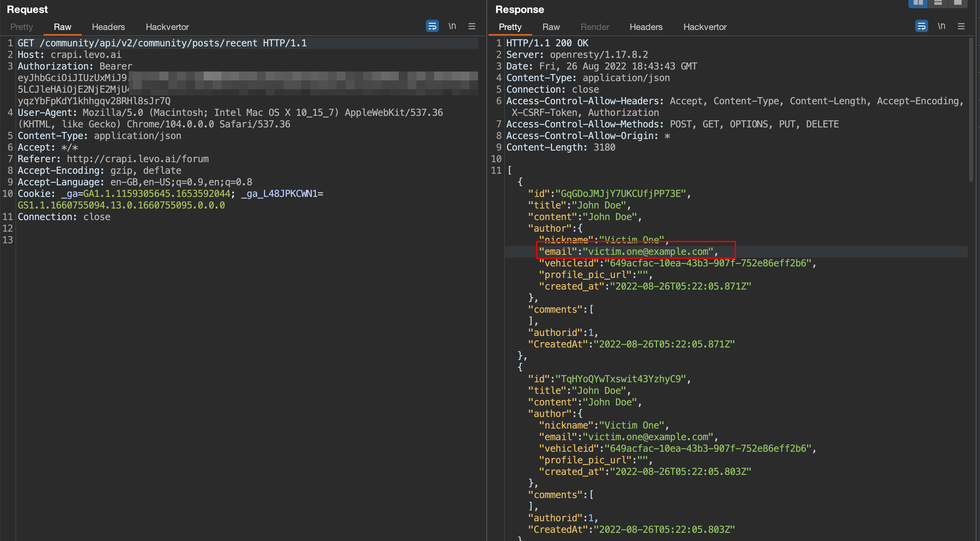Open Request Hackvertor tab

click(167, 27)
